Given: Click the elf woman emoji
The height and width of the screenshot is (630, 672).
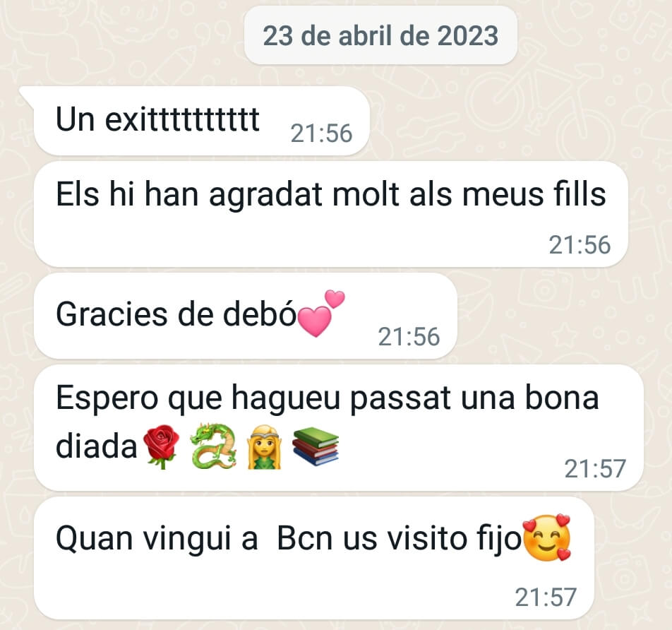Looking at the screenshot, I should click(265, 447).
